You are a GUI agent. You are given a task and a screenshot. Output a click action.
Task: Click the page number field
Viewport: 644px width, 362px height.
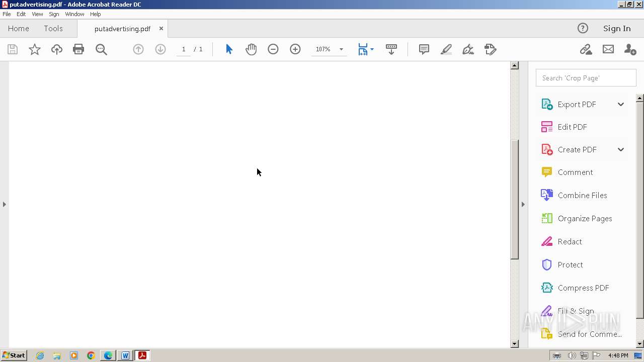pos(184,49)
